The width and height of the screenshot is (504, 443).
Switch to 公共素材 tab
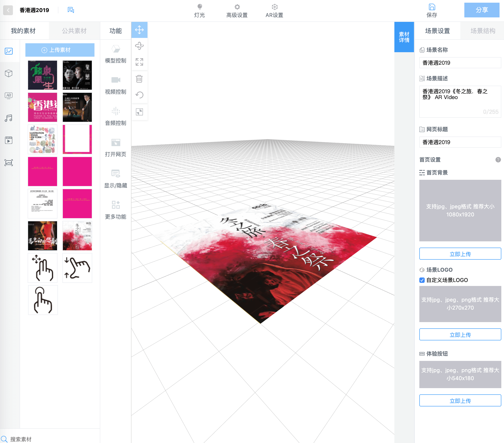tap(74, 31)
